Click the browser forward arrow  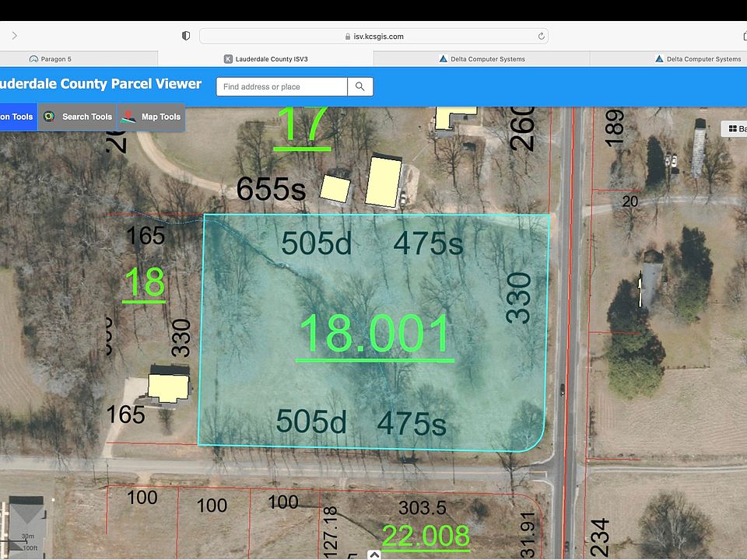point(14,36)
